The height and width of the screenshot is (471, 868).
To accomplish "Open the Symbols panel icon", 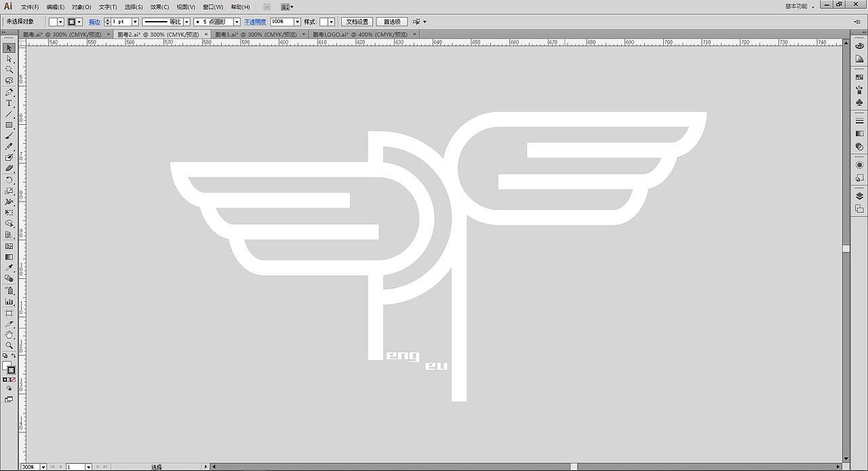I will coord(859,102).
